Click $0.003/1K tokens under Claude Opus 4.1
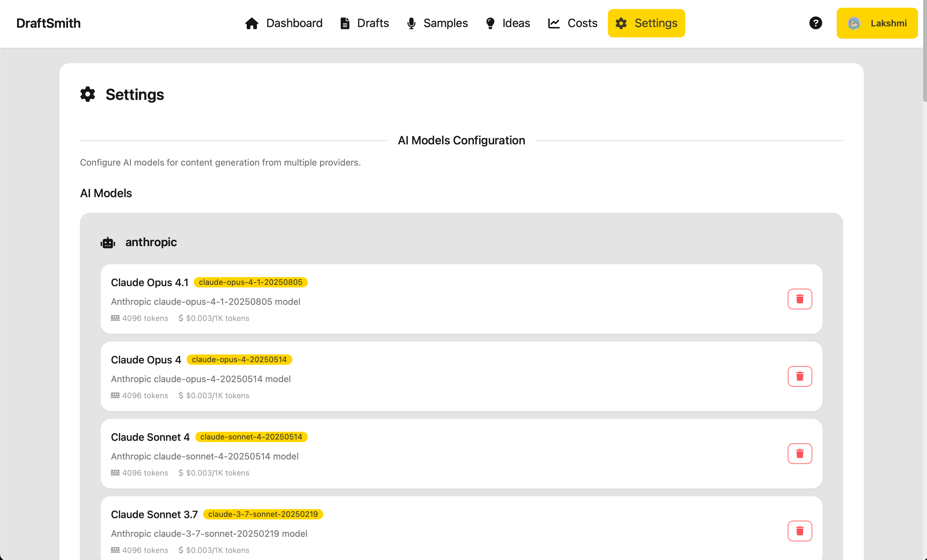Image resolution: width=927 pixels, height=560 pixels. click(x=218, y=318)
